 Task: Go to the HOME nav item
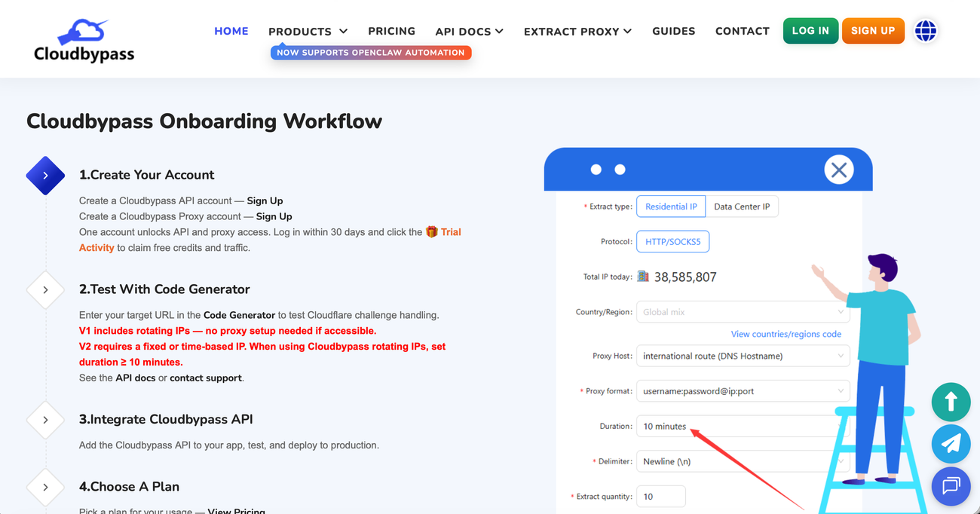tap(231, 31)
